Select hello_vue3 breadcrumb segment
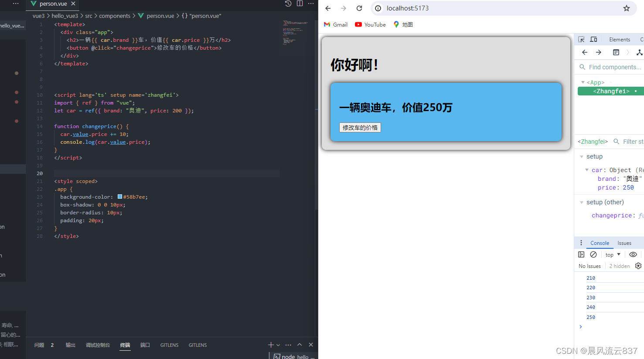Image resolution: width=644 pixels, height=359 pixels. (65, 16)
